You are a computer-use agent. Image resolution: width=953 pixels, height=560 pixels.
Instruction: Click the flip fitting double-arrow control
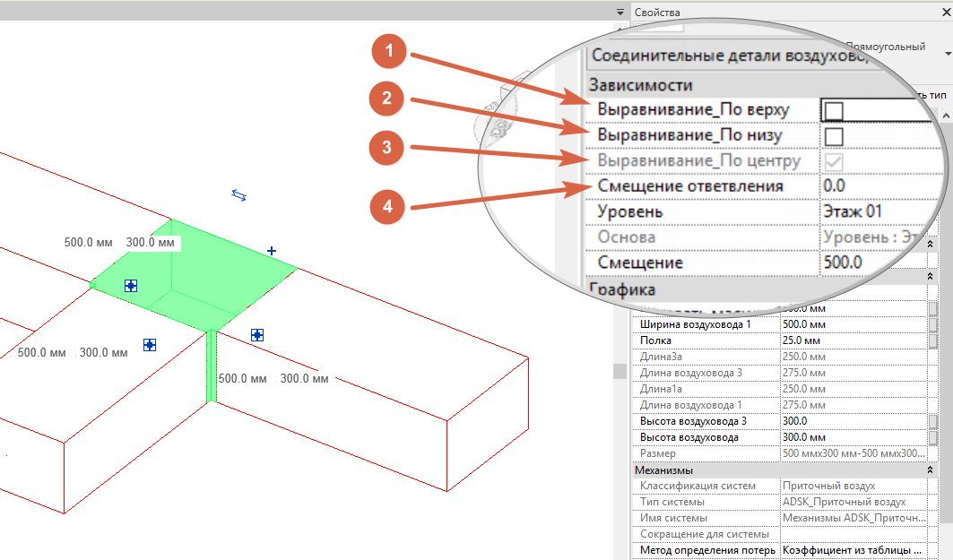click(x=238, y=195)
